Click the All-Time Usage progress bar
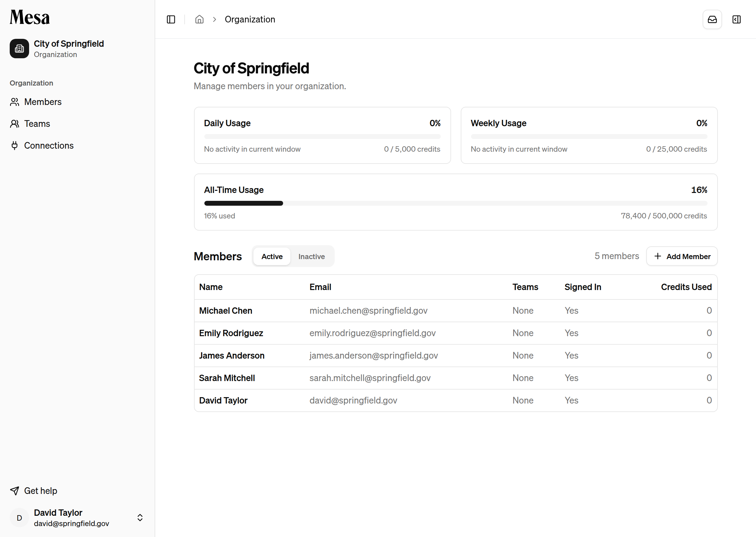The height and width of the screenshot is (537, 756). (x=456, y=203)
